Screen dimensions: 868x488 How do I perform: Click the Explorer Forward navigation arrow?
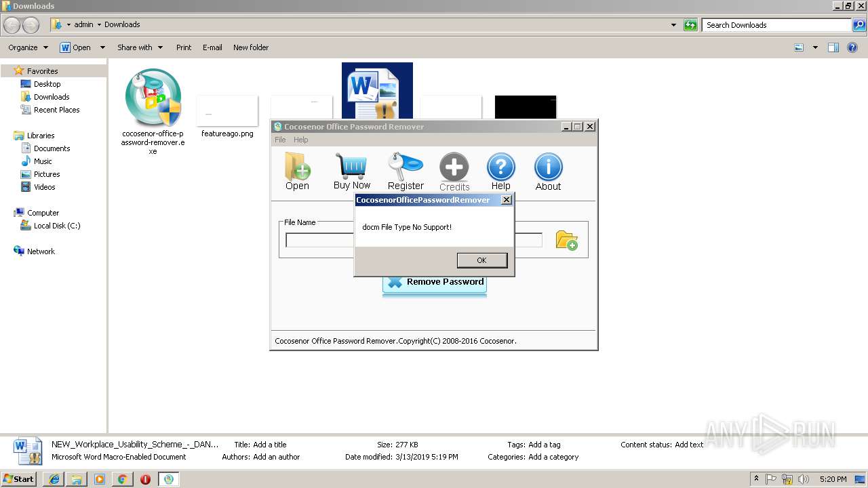31,25
